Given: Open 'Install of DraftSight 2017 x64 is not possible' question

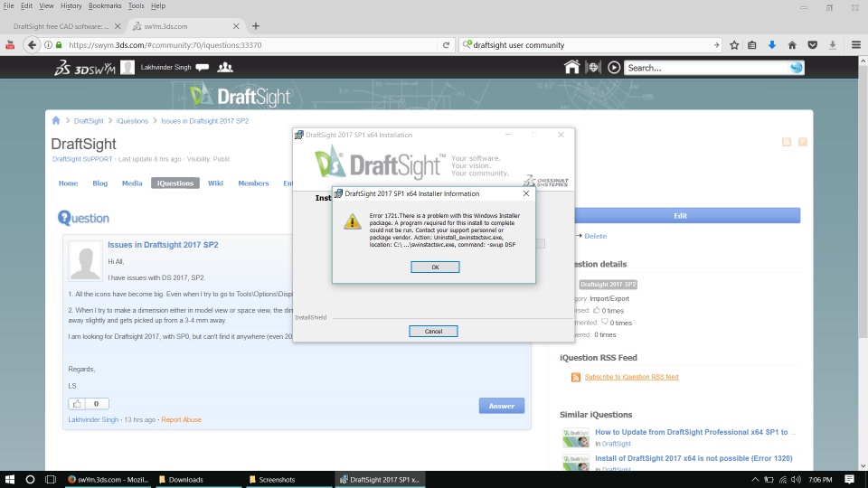Looking at the screenshot, I should point(693,458).
